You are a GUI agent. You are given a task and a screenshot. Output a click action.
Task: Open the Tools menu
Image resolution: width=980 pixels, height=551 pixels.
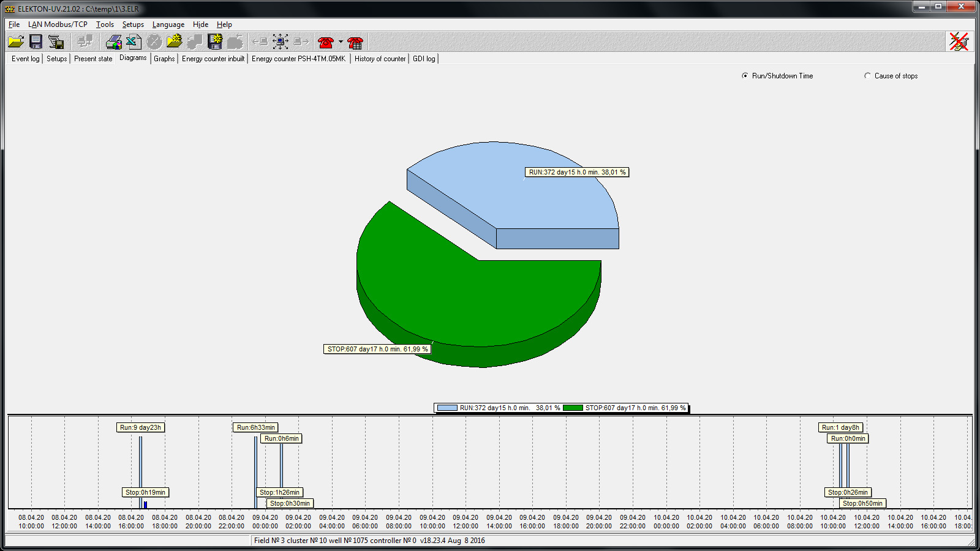(105, 24)
